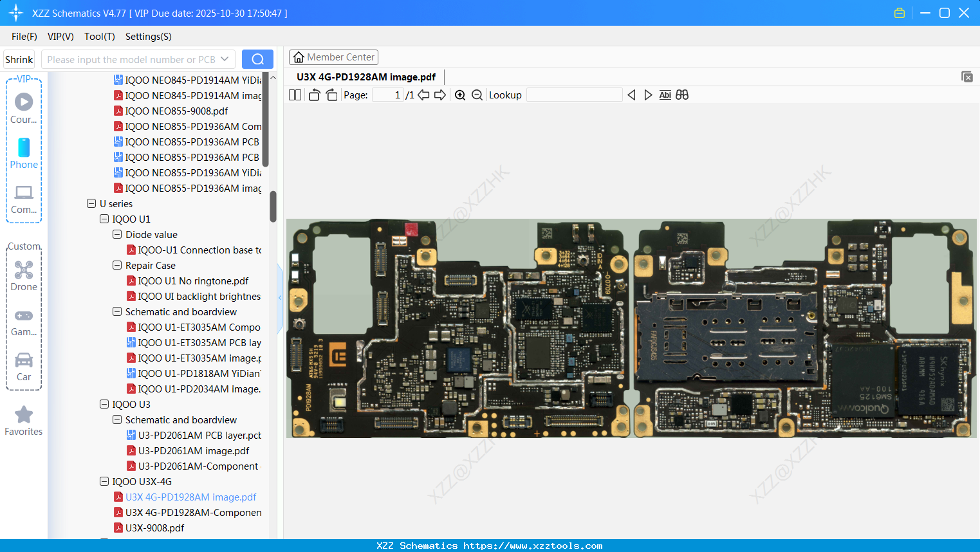Open the Car section in the sidebar
This screenshot has height=552, width=980.
coord(24,365)
